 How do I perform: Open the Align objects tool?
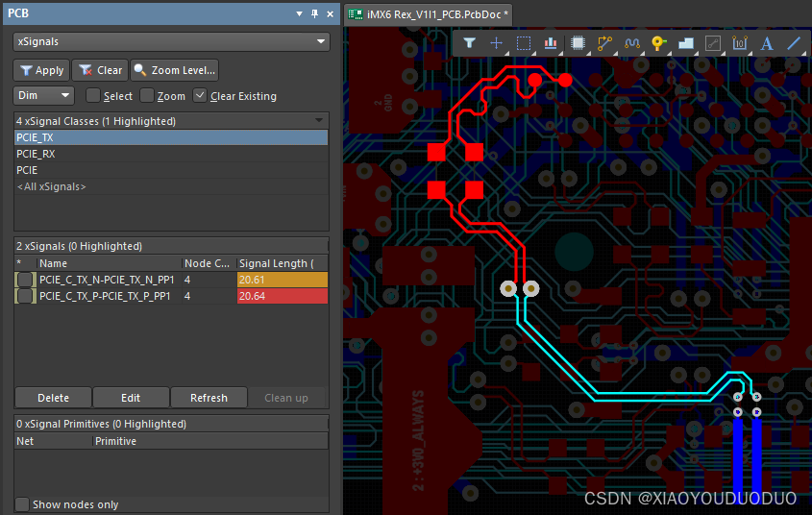tap(551, 43)
